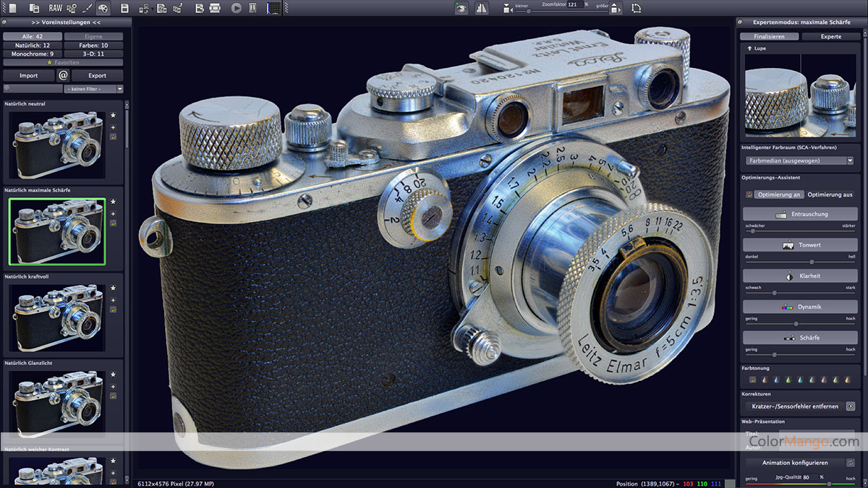868x488 pixels.
Task: Toggle the checkbox left of Optimierung an
Action: (749, 194)
